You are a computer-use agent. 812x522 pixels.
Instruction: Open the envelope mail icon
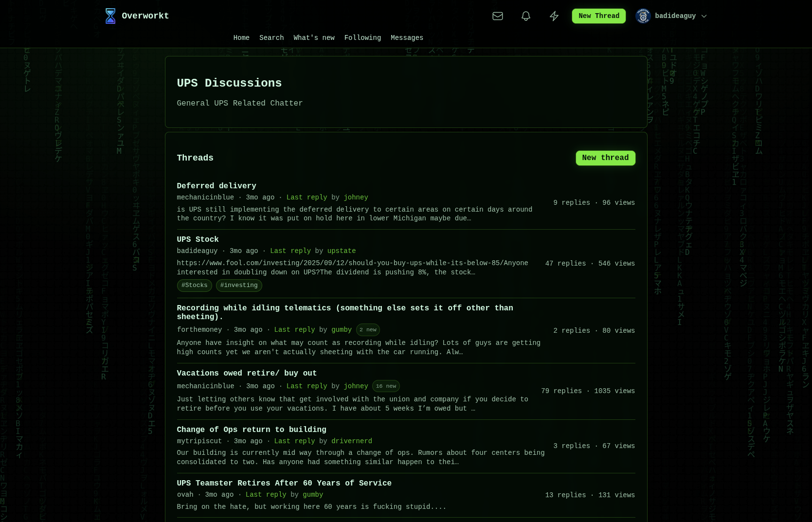tap(497, 16)
